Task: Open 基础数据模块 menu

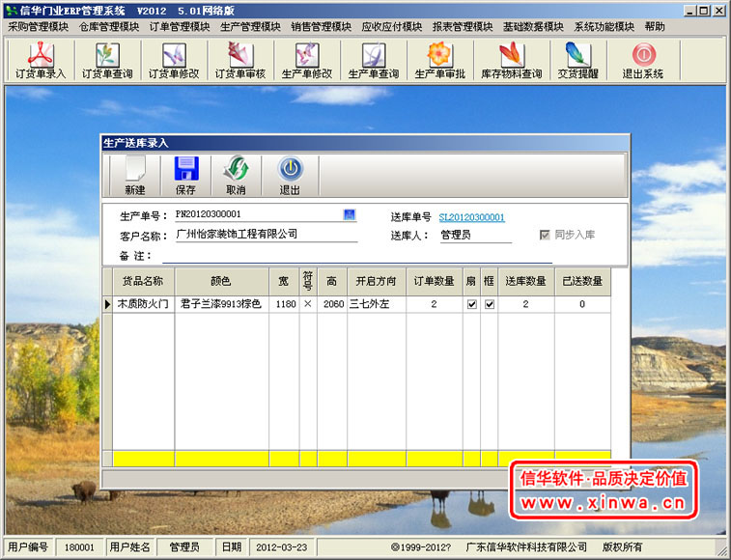Action: [x=533, y=27]
